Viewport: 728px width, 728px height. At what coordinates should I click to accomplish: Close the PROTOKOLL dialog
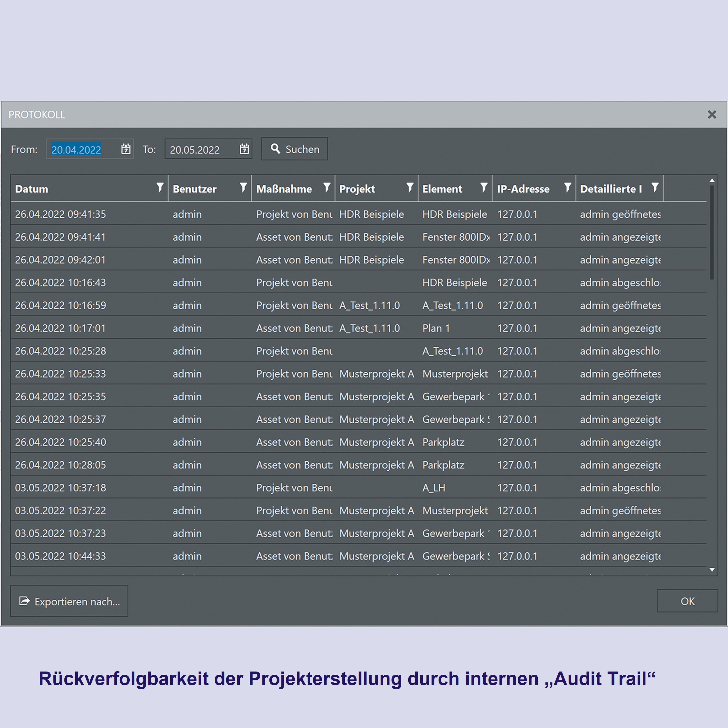[712, 114]
